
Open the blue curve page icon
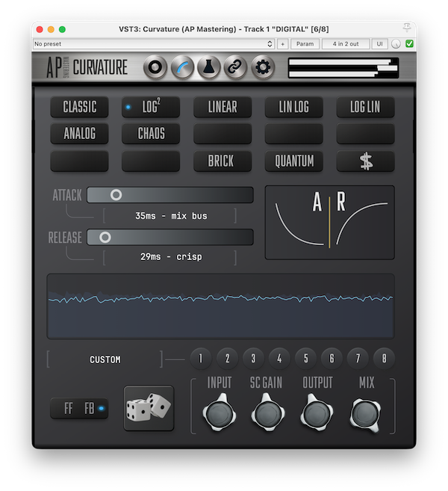click(x=181, y=68)
